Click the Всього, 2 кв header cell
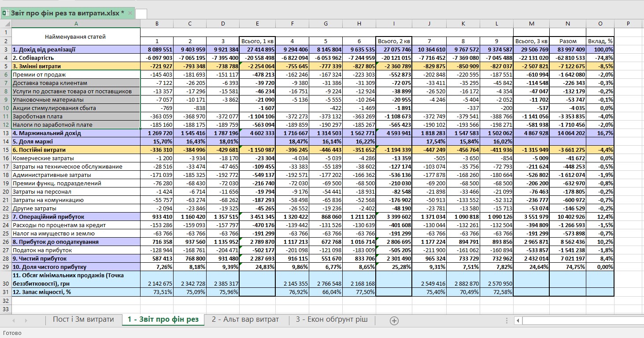The height and width of the screenshot is (338, 644). tap(394, 41)
